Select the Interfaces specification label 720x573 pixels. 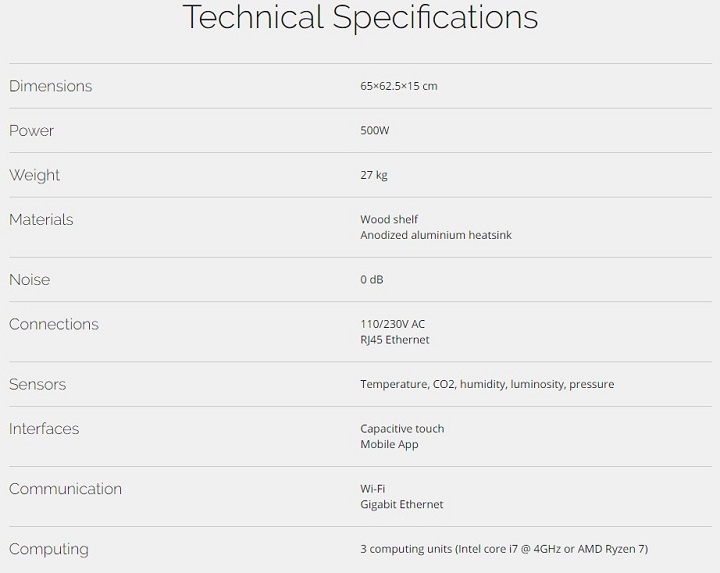(44, 429)
